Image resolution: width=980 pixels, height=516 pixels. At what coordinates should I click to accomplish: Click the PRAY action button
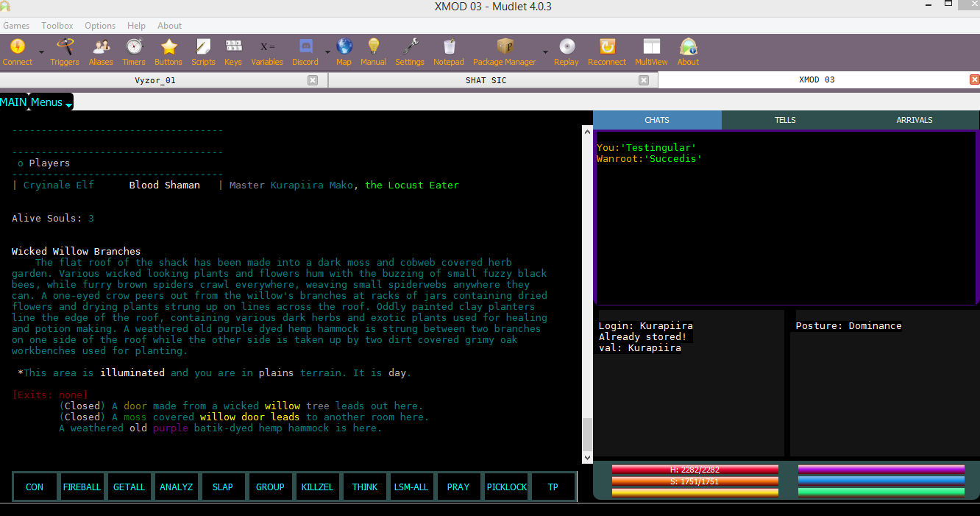(458, 487)
